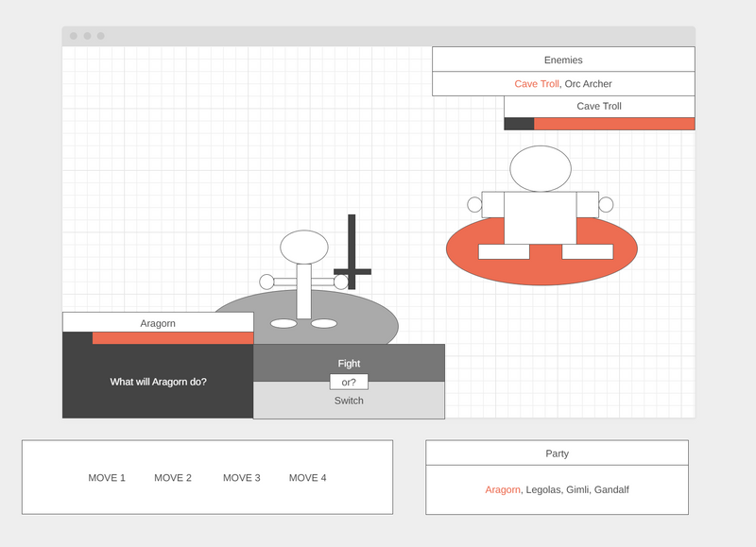
Task: Pick Gimli in the Party list
Action: point(577,489)
